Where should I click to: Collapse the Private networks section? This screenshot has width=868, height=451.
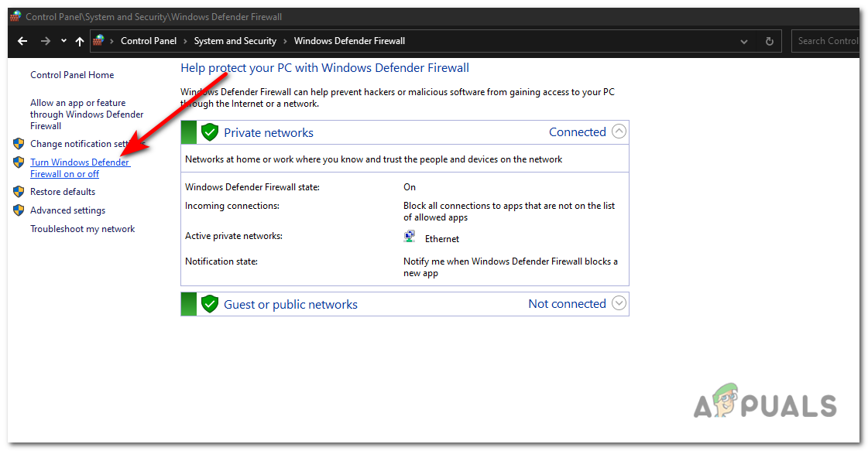pyautogui.click(x=619, y=132)
